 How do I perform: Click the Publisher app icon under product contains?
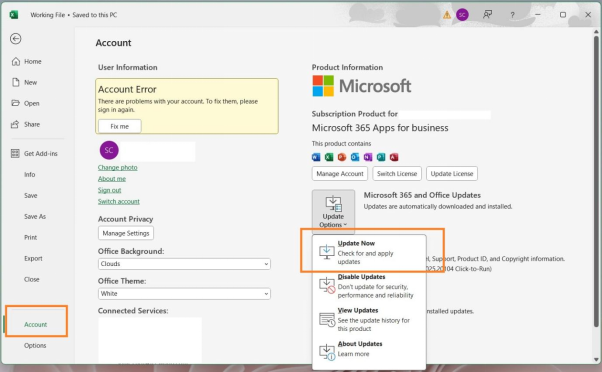coord(381,157)
